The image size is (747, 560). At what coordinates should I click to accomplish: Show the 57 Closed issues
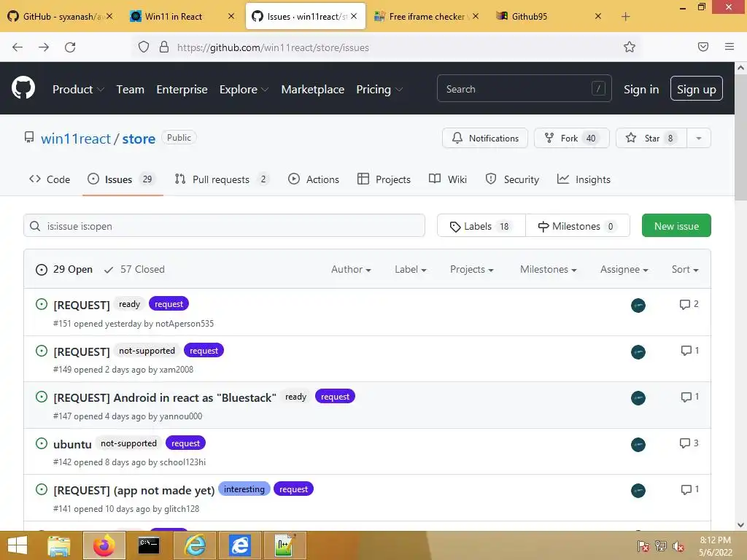pyautogui.click(x=134, y=270)
